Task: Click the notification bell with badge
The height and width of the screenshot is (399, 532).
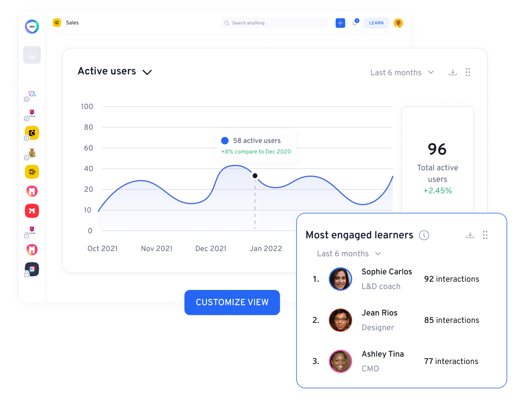Action: coord(355,23)
